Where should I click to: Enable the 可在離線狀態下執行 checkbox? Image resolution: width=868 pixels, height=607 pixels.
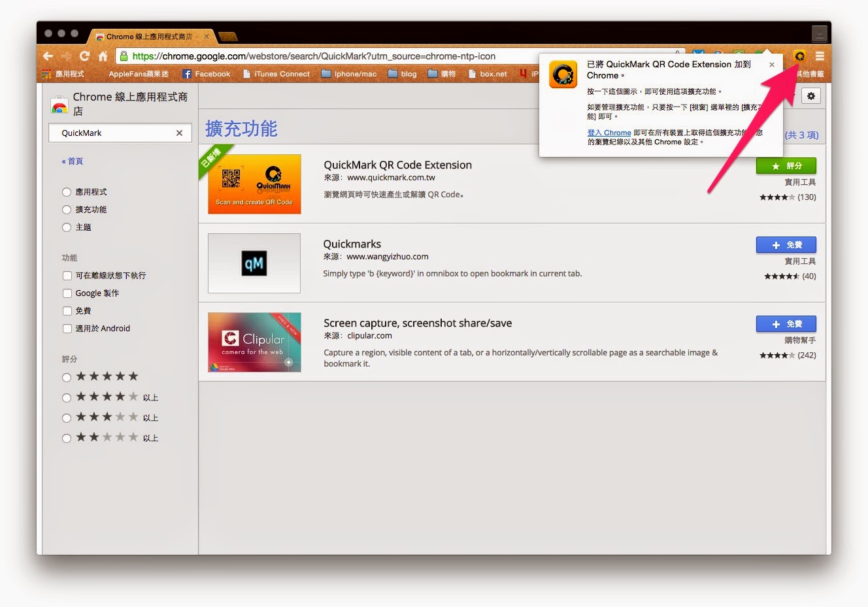(x=67, y=276)
